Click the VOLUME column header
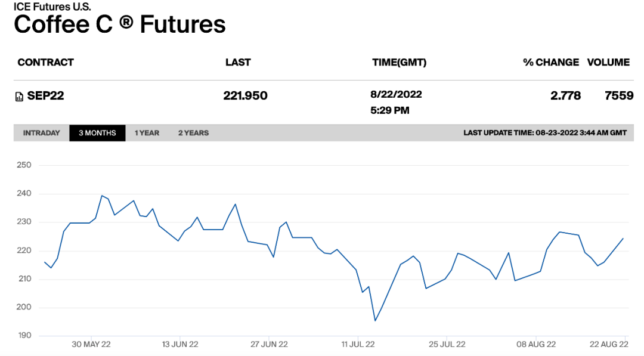 (x=608, y=63)
